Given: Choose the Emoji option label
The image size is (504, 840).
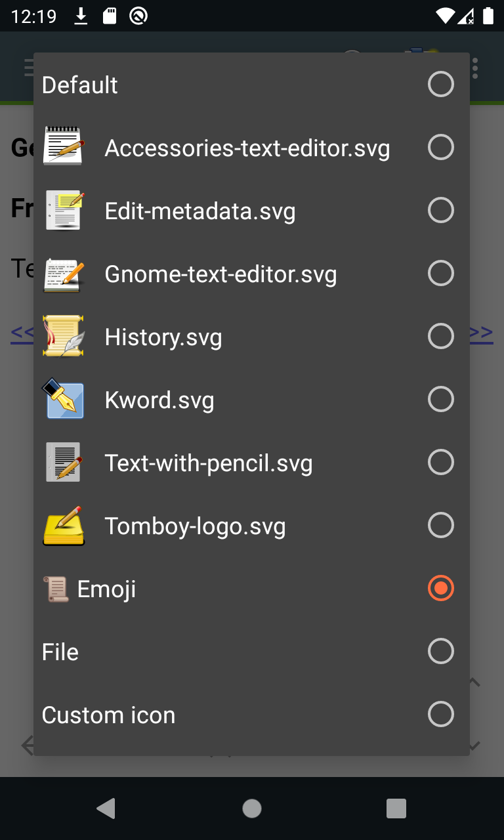Looking at the screenshot, I should pyautogui.click(x=107, y=589).
